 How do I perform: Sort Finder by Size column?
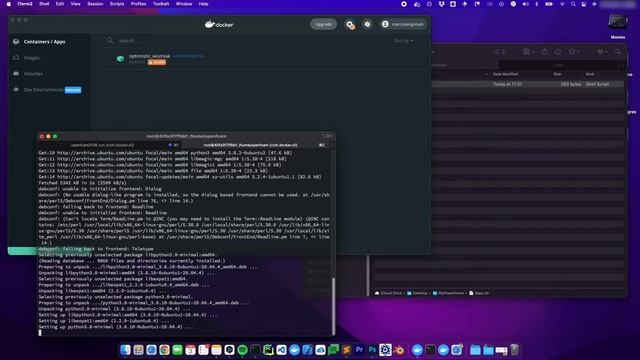point(557,74)
